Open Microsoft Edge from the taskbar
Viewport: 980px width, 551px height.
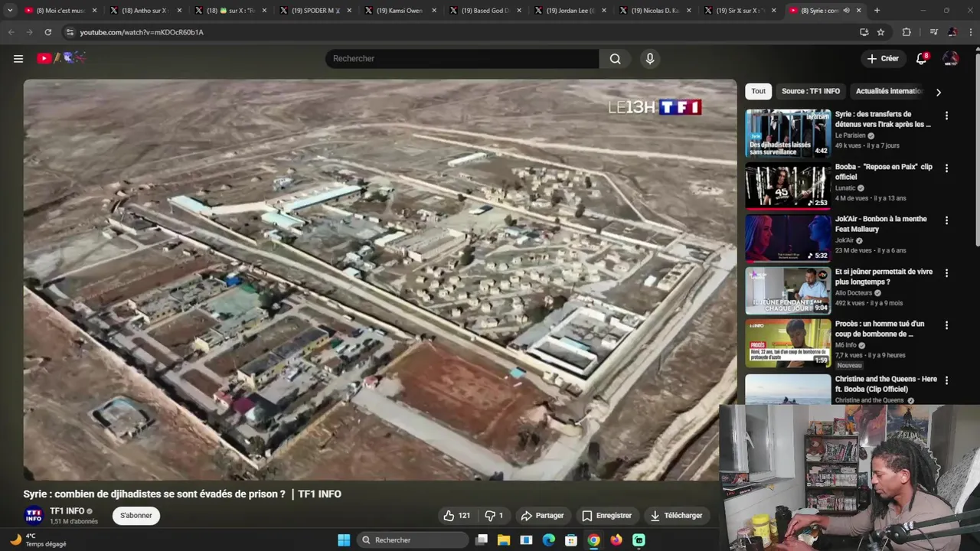(x=549, y=540)
